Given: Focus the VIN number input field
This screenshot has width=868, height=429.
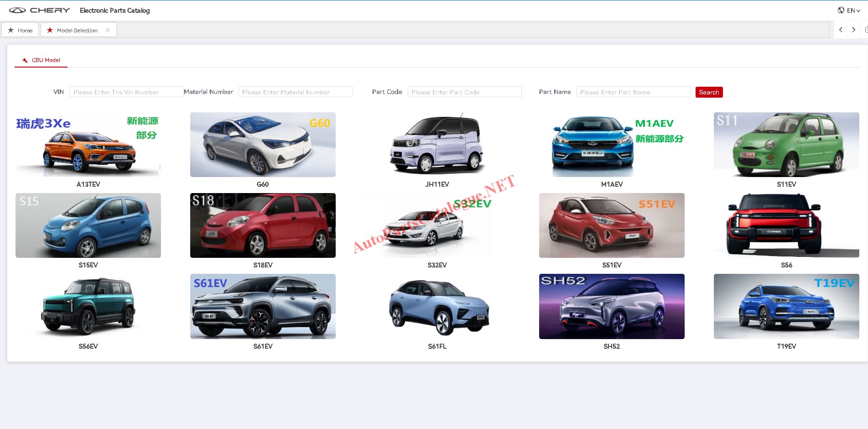Looking at the screenshot, I should [126, 92].
